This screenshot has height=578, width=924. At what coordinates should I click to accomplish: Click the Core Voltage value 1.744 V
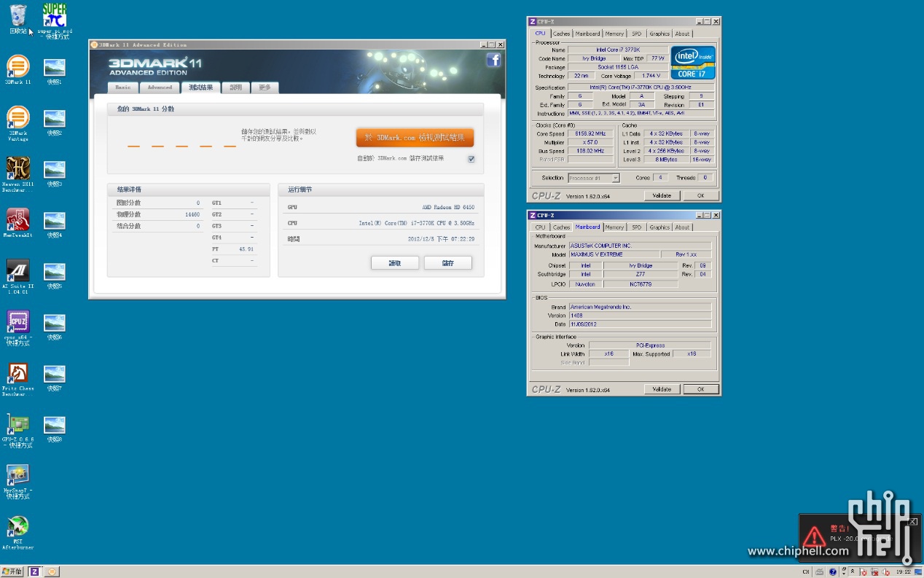[x=651, y=76]
